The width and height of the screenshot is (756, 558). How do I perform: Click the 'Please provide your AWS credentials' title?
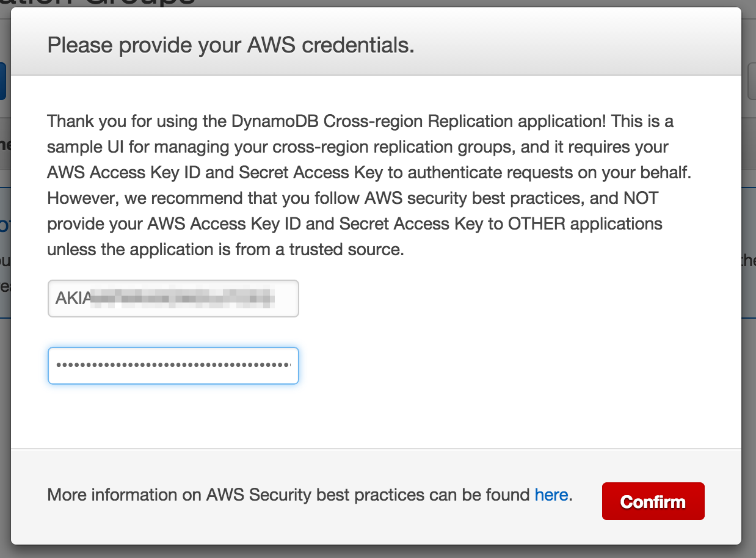(231, 45)
